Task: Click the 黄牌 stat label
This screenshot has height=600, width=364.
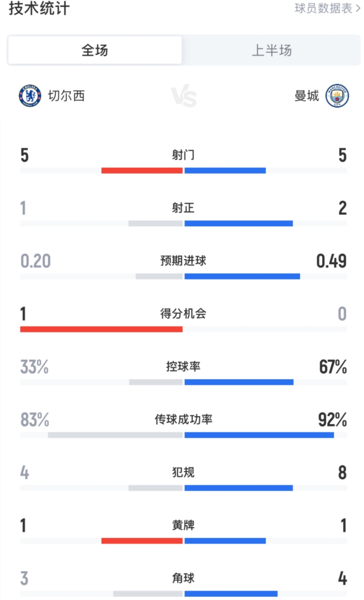Action: 183,525
